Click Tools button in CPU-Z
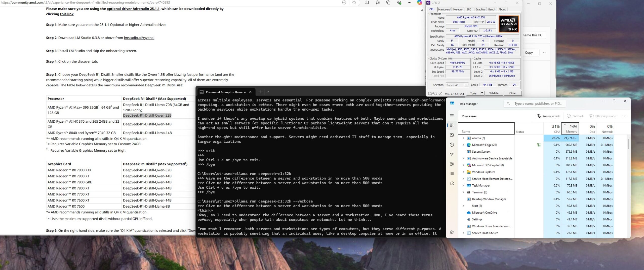Image resolution: width=644 pixels, height=270 pixels. tap(473, 93)
